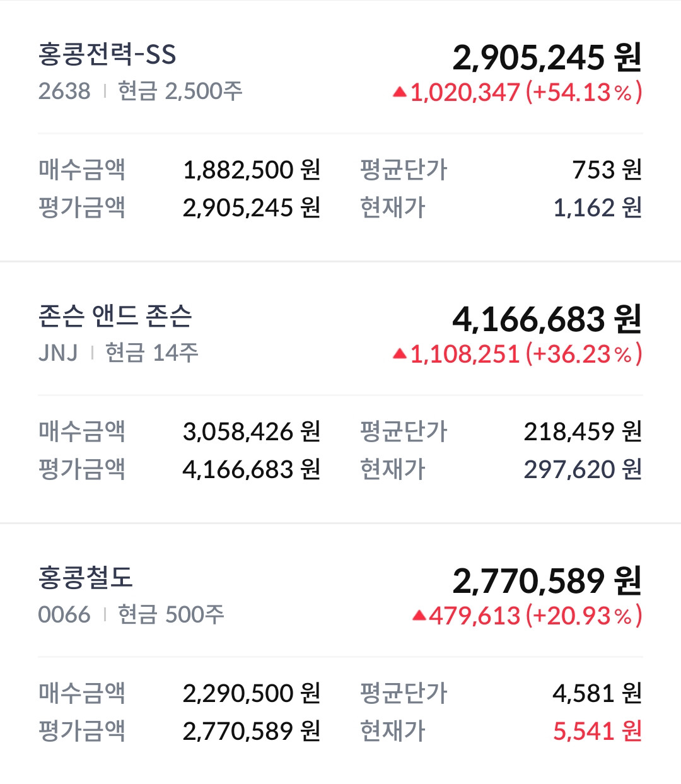This screenshot has height=784, width=681.
Task: Click the red up-triangle beside 1,108,251
Action: [399, 354]
